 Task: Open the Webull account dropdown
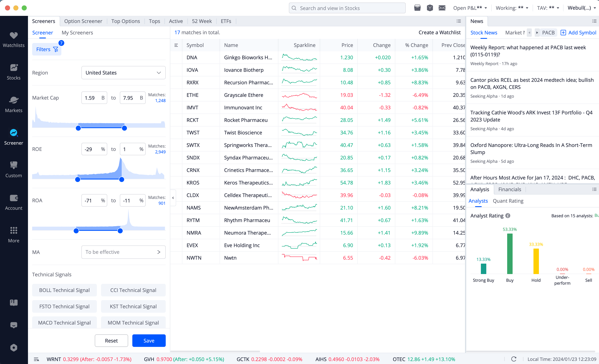[x=582, y=8]
